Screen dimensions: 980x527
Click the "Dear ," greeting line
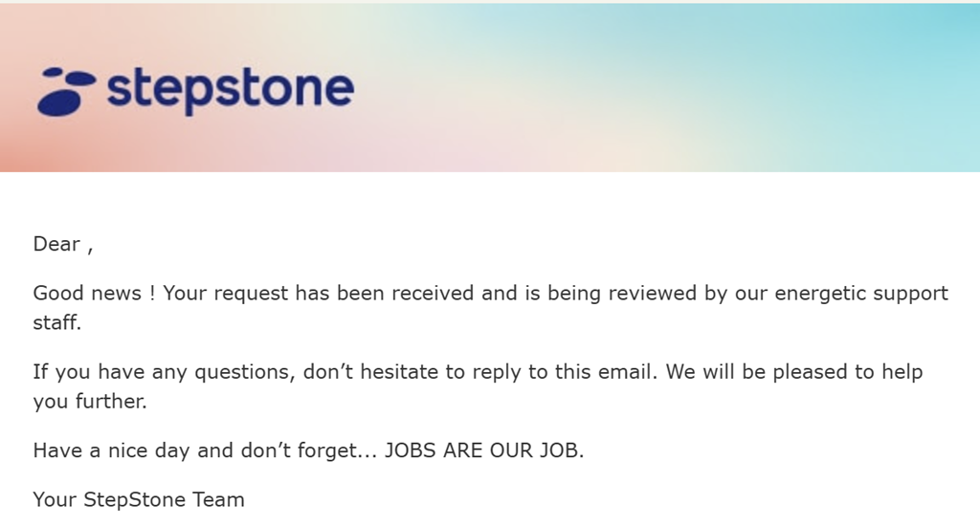[63, 244]
